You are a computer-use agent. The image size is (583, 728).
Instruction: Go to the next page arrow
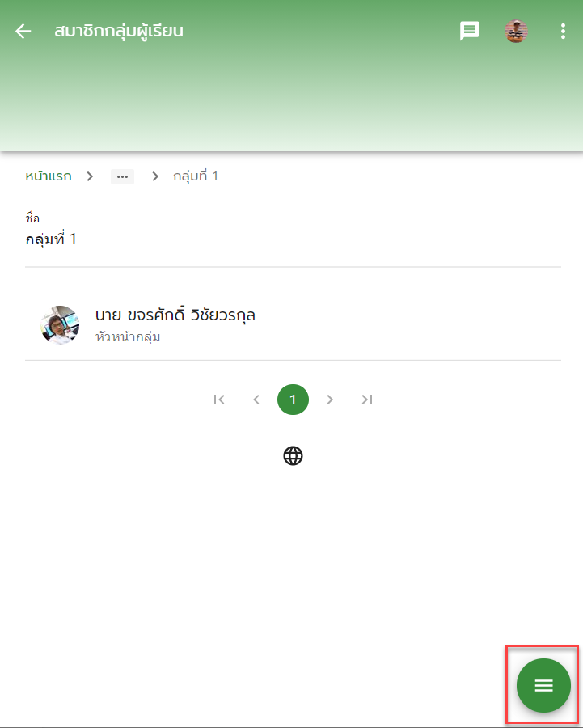tap(330, 400)
